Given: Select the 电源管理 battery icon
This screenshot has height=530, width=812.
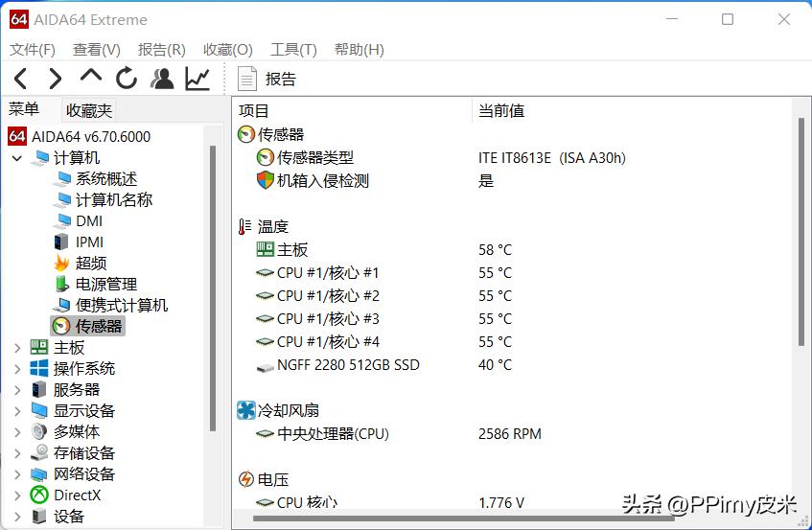Looking at the screenshot, I should coord(61,284).
